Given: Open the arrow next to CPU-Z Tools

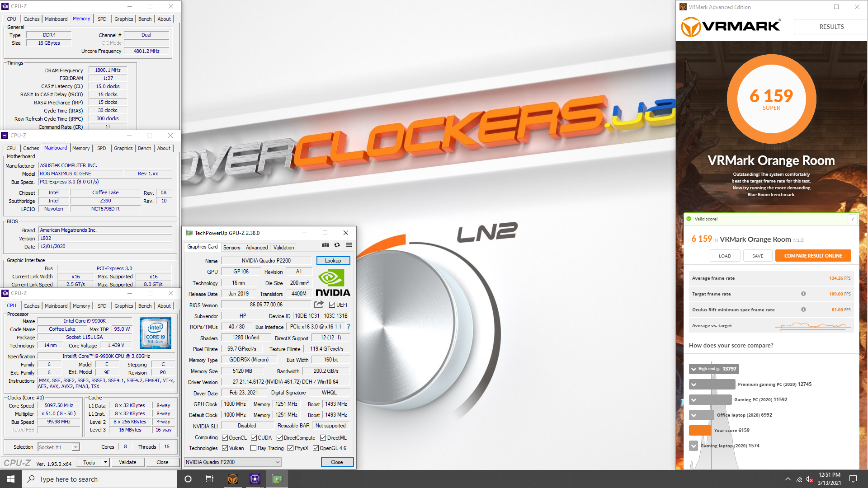Looking at the screenshot, I should pyautogui.click(x=105, y=462).
